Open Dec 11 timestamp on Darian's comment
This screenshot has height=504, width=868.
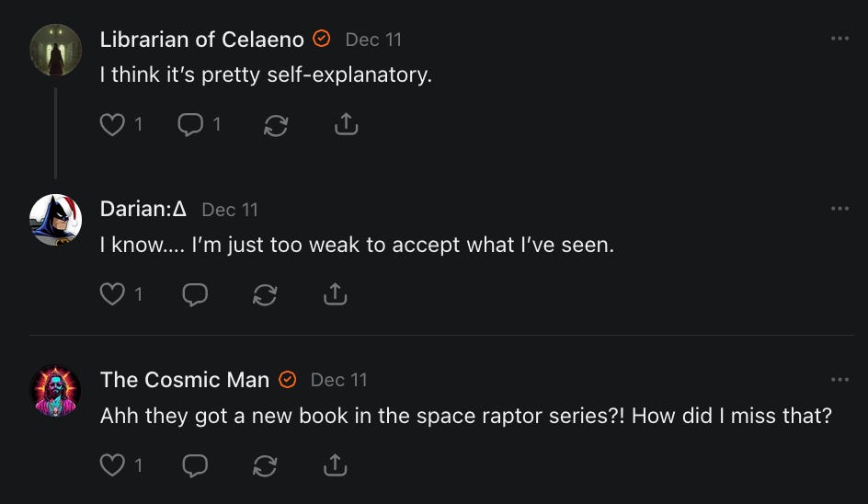[230, 210]
